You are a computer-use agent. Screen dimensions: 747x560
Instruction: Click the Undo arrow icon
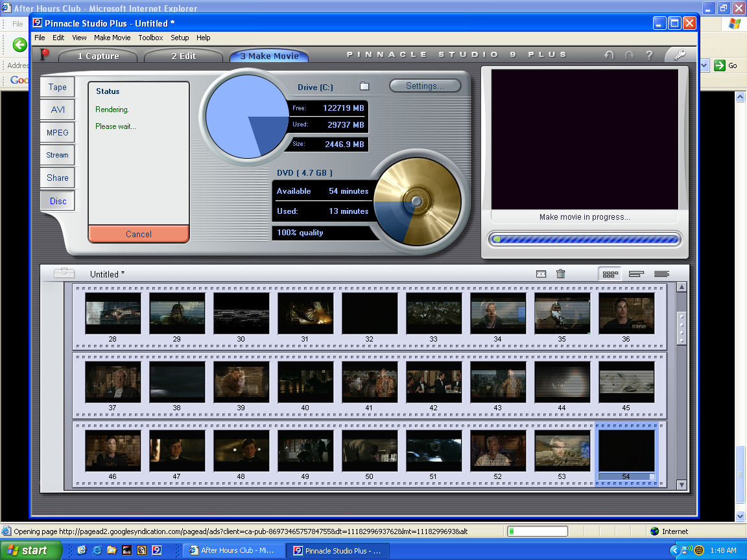coord(609,55)
